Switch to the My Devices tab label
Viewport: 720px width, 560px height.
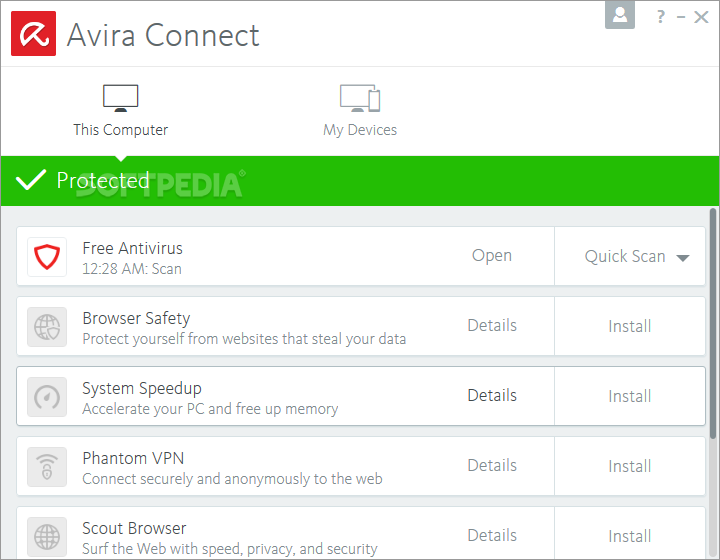point(360,130)
